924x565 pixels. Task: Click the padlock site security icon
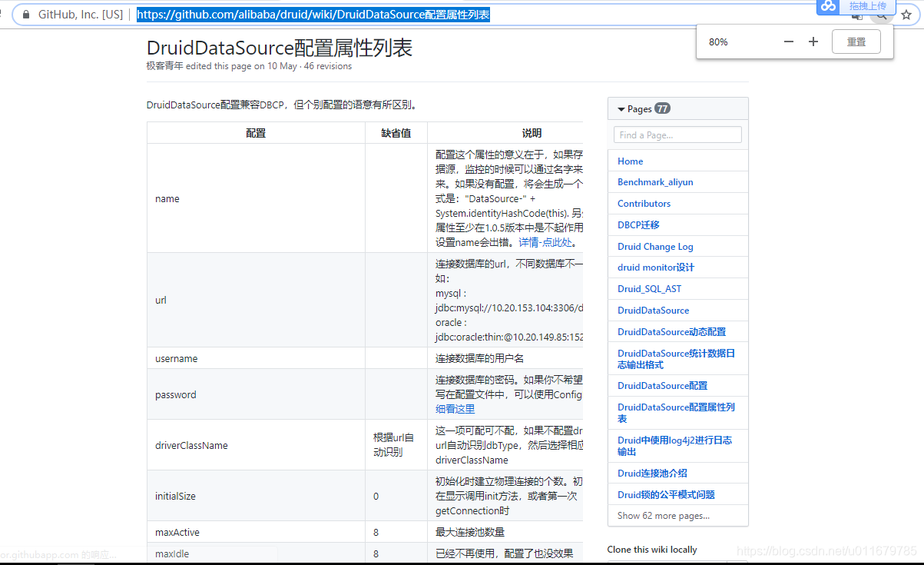(x=26, y=15)
